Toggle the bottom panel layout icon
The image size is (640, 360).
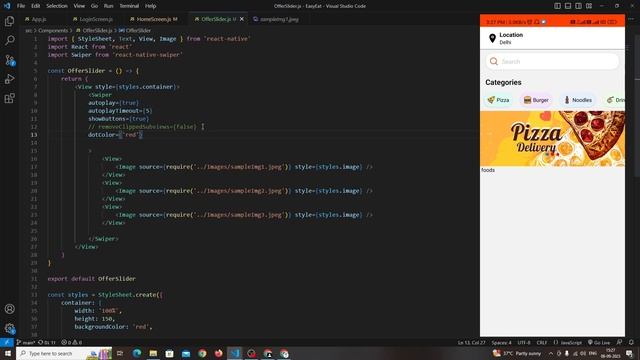click(x=568, y=6)
